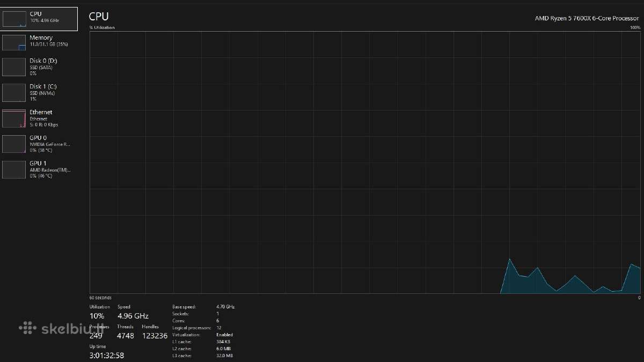The width and height of the screenshot is (644, 362).
Task: Click the L1 cache value 384 KB
Action: (224, 341)
